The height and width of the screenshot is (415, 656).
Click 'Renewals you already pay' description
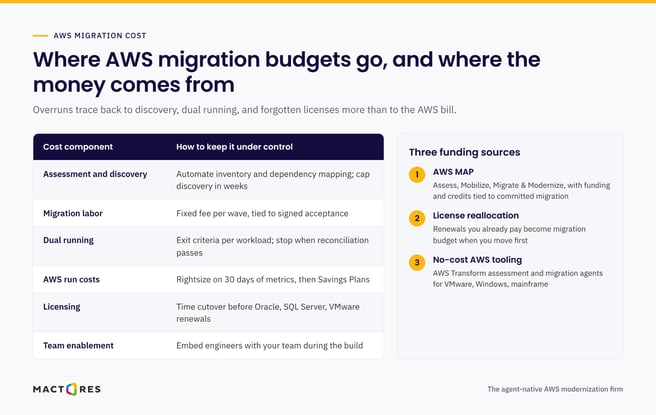(x=509, y=235)
